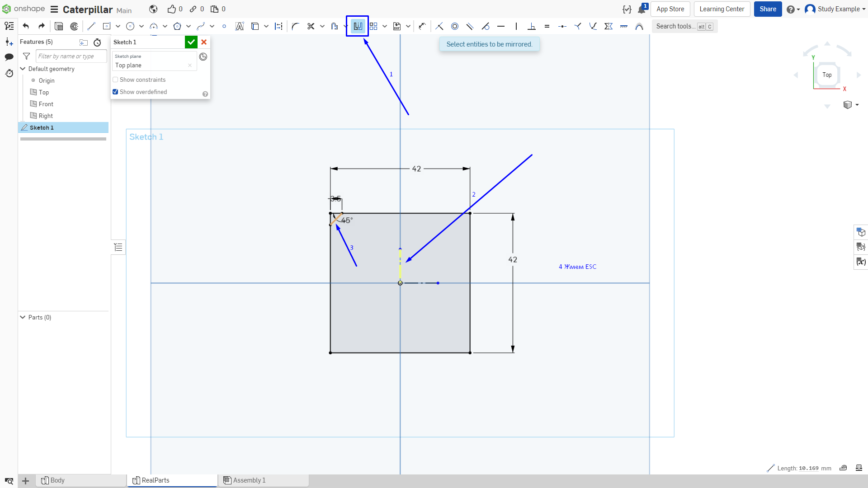Open the spline tool dropdown arrow
868x488 pixels.
pyautogui.click(x=212, y=26)
